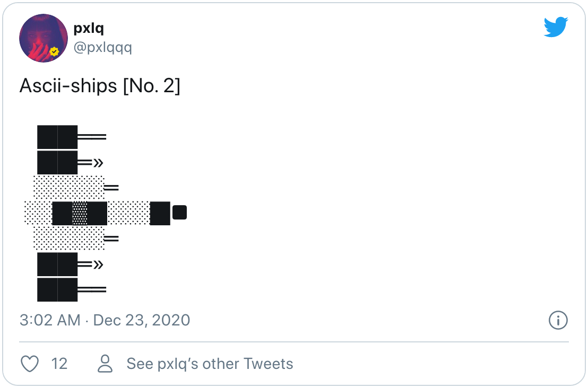This screenshot has width=588, height=388.
Task: Click the top long double-line cannon
Action: click(x=92, y=137)
